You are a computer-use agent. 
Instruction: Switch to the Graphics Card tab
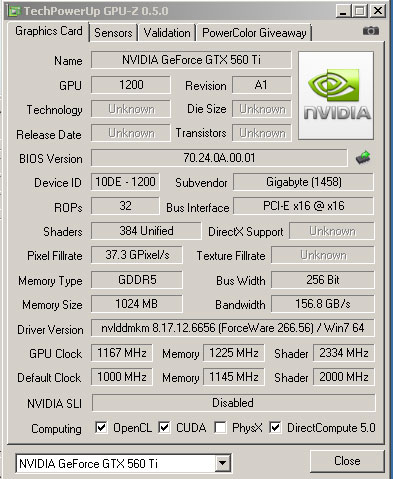(x=49, y=31)
